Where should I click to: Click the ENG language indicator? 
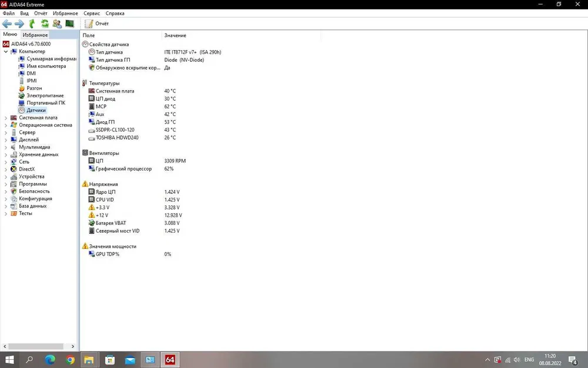pyautogui.click(x=529, y=360)
